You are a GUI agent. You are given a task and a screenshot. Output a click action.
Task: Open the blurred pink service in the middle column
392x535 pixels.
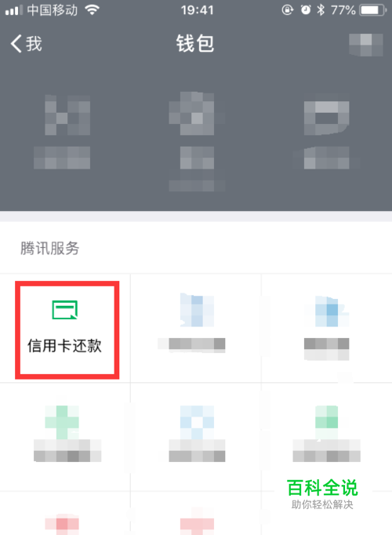click(x=197, y=522)
